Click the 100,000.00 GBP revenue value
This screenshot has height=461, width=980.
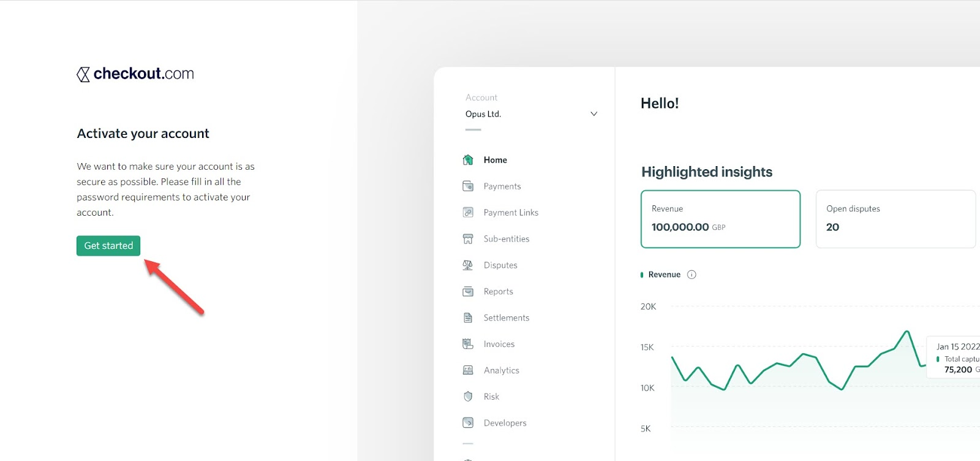point(688,227)
